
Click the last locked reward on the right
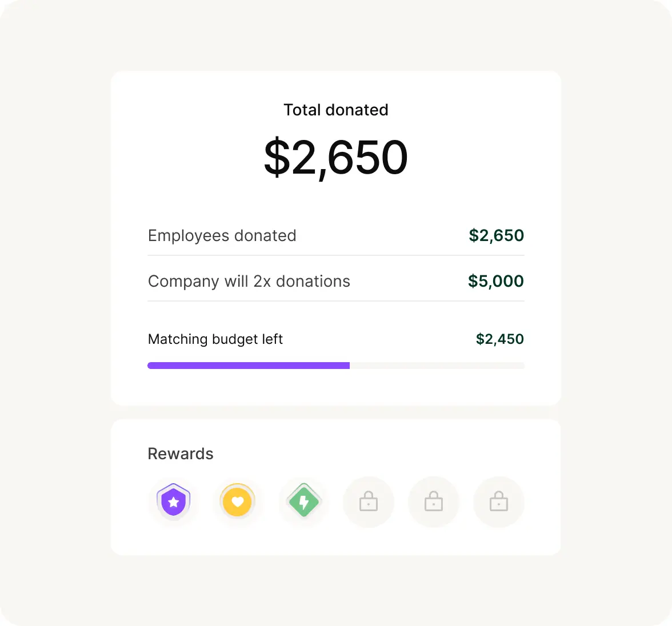tap(499, 502)
